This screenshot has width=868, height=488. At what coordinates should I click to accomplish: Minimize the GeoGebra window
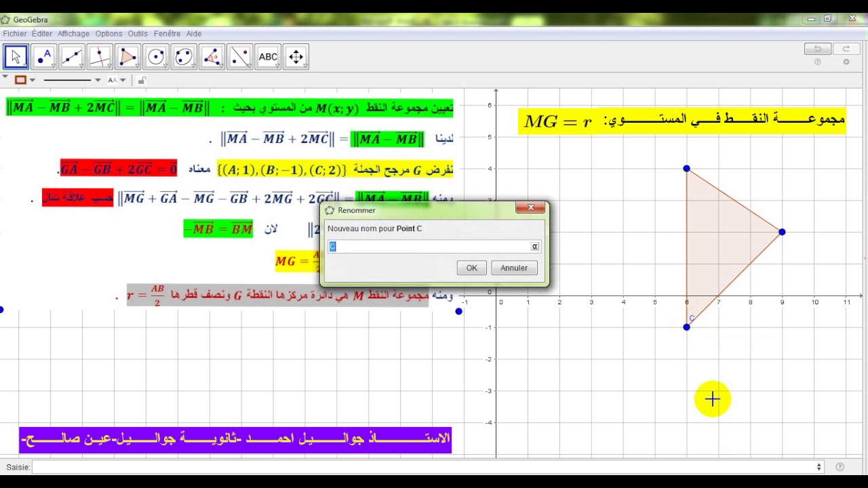pos(811,18)
